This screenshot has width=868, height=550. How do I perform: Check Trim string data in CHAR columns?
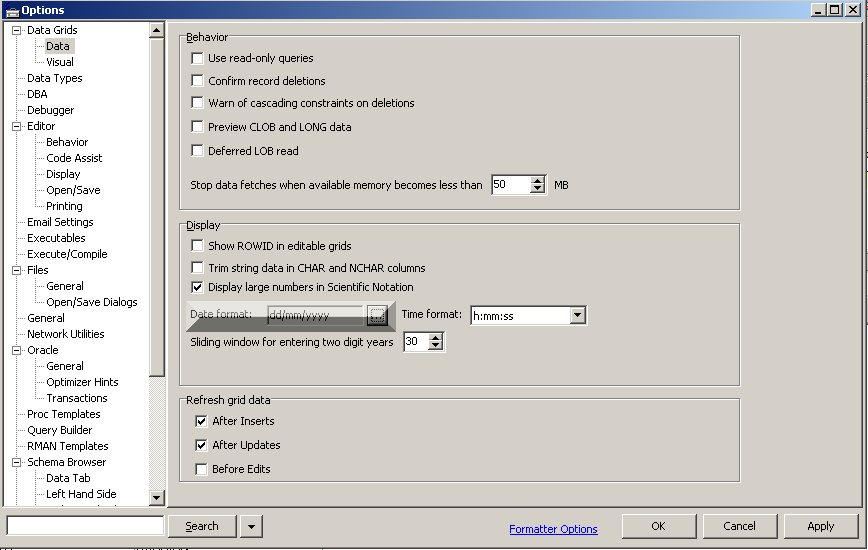pyautogui.click(x=197, y=268)
